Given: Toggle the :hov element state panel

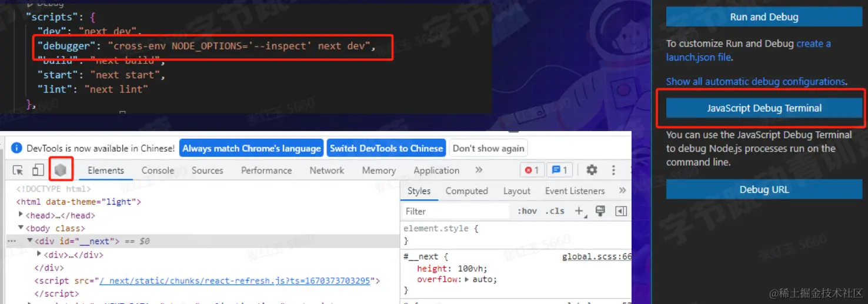Looking at the screenshot, I should click(527, 211).
